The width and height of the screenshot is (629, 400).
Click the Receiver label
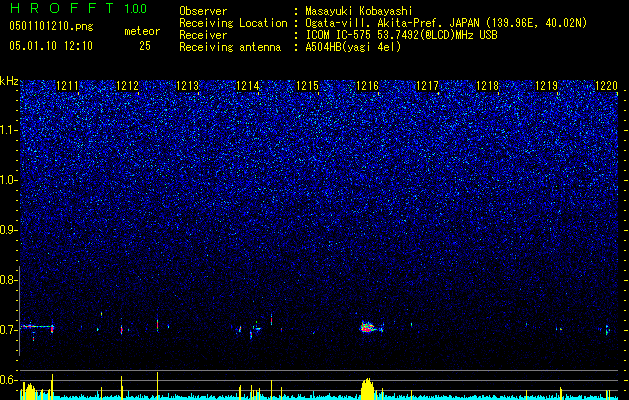coord(203,35)
